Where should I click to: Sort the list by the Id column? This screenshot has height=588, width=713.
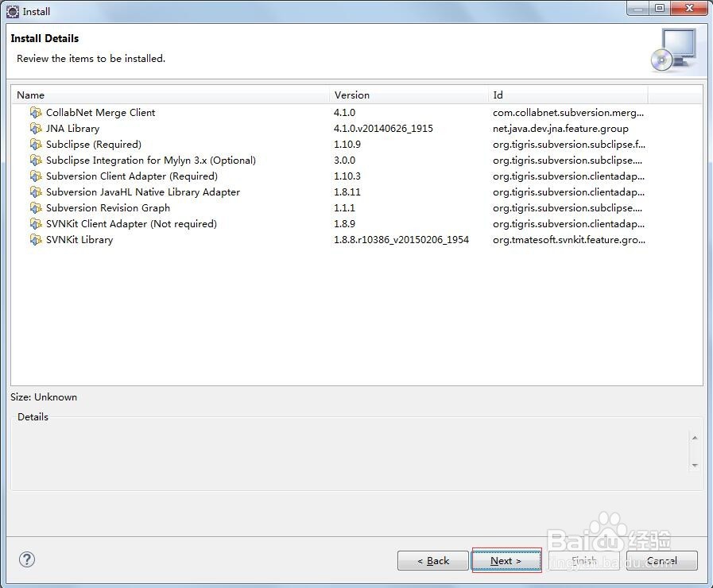point(568,95)
